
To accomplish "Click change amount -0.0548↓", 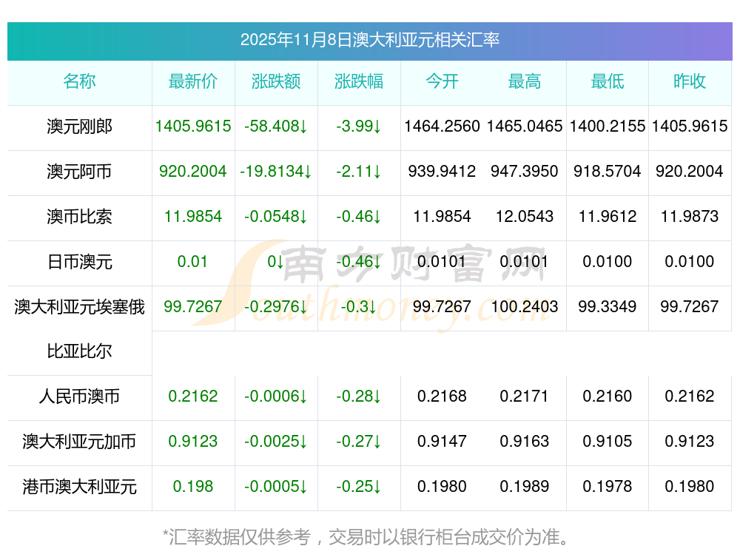I will coord(276,216).
